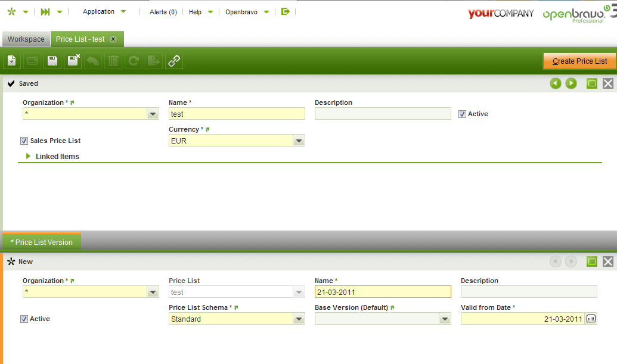Select the Price List Version child tab

click(42, 242)
